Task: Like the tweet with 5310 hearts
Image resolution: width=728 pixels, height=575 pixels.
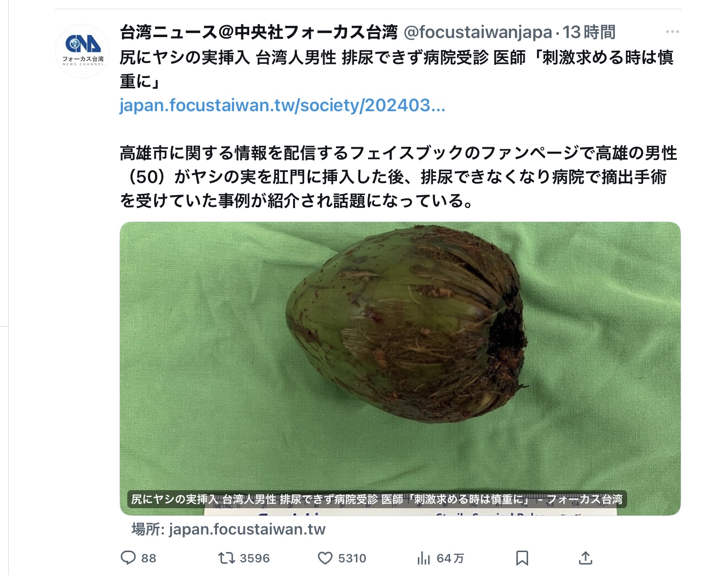Action: (325, 558)
